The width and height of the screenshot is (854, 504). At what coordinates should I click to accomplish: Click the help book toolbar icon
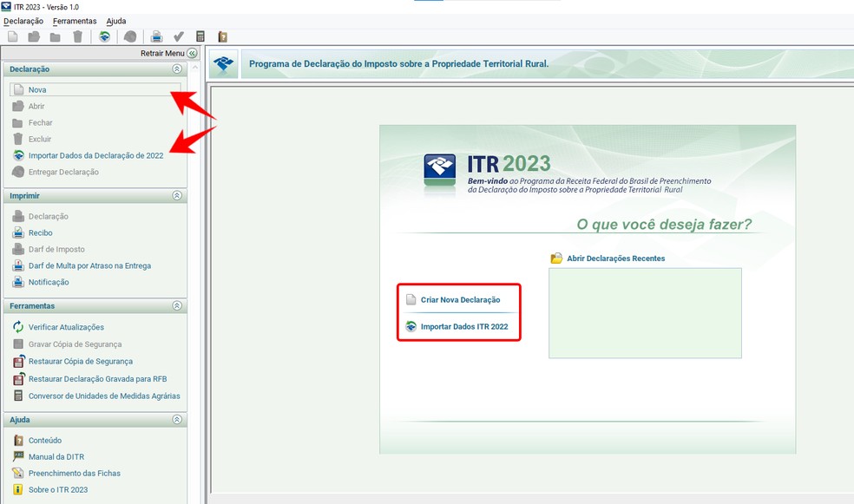pos(222,36)
